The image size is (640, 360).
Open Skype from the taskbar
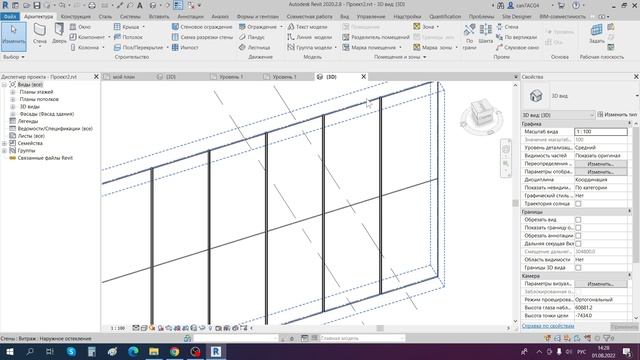(71, 351)
